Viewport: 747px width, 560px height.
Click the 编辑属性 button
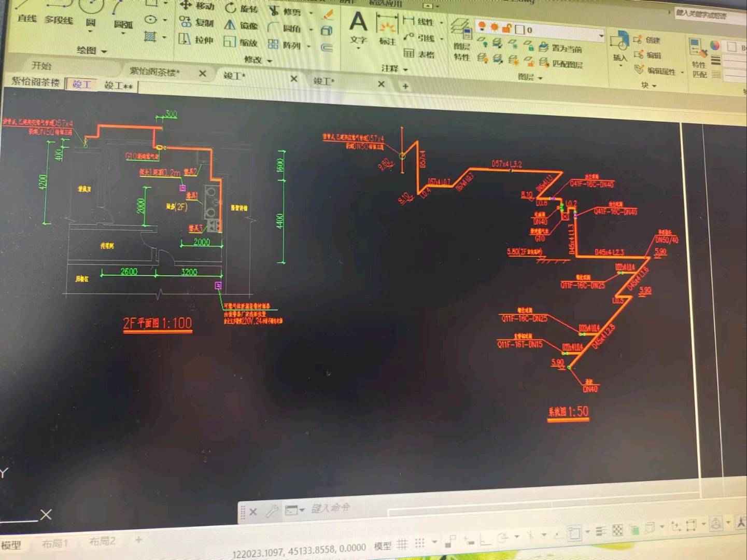655,70
